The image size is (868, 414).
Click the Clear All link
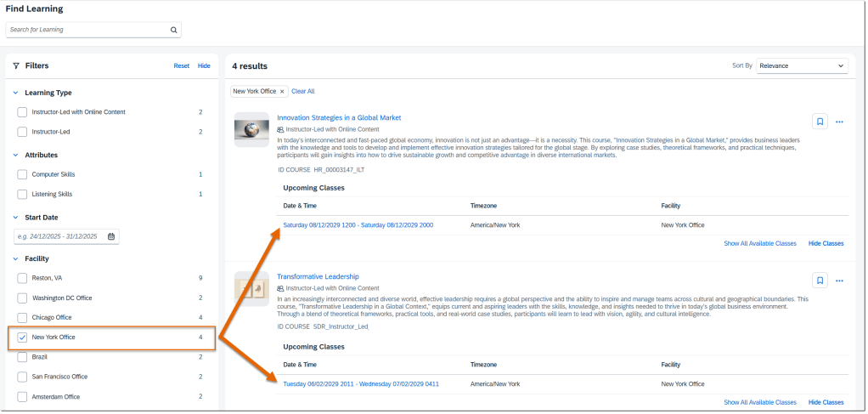(x=302, y=91)
